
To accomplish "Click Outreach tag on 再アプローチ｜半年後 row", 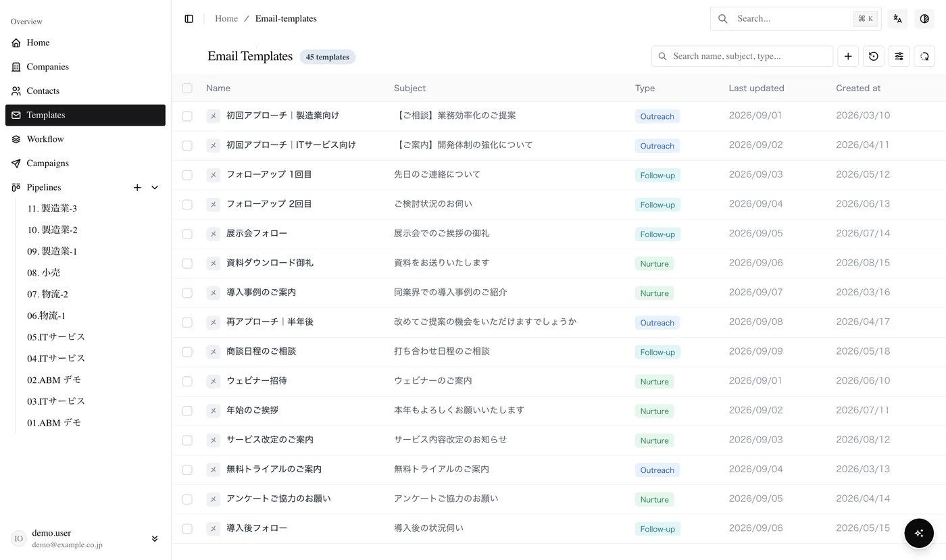I will (657, 323).
